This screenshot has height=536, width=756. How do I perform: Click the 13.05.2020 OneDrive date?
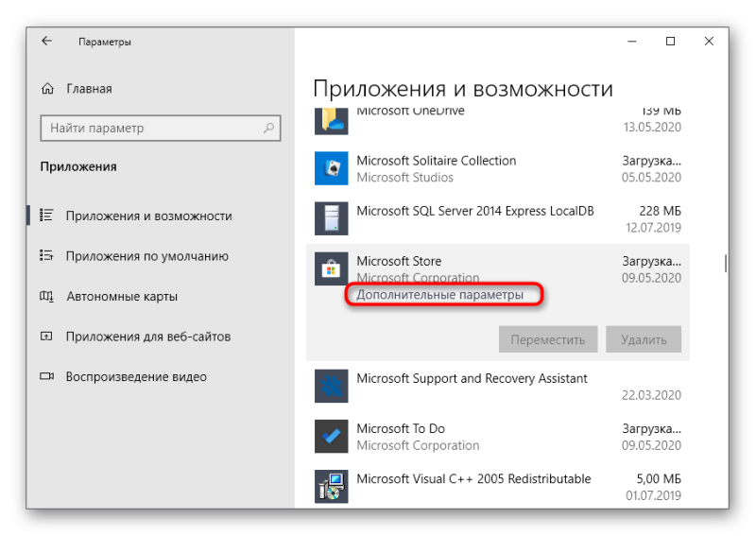652,127
